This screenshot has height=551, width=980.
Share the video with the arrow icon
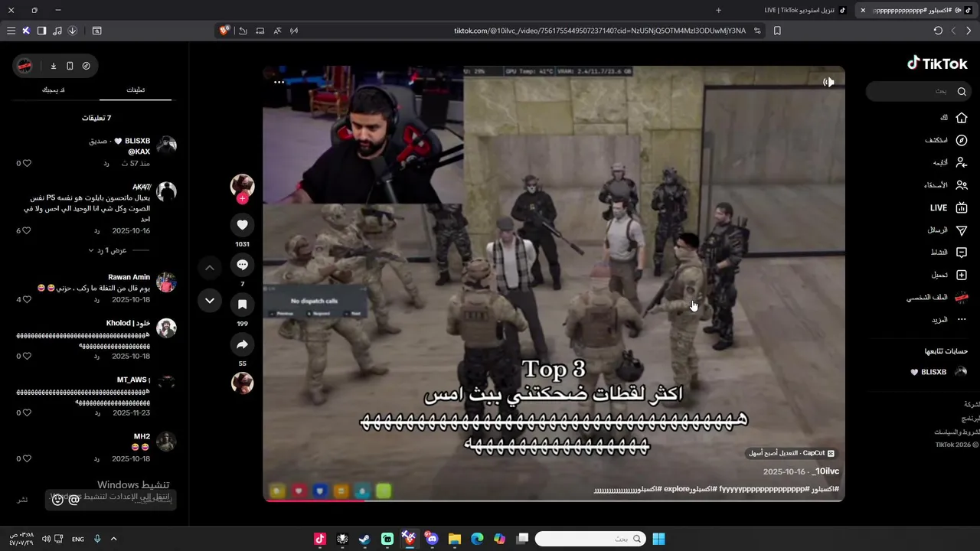tap(242, 344)
